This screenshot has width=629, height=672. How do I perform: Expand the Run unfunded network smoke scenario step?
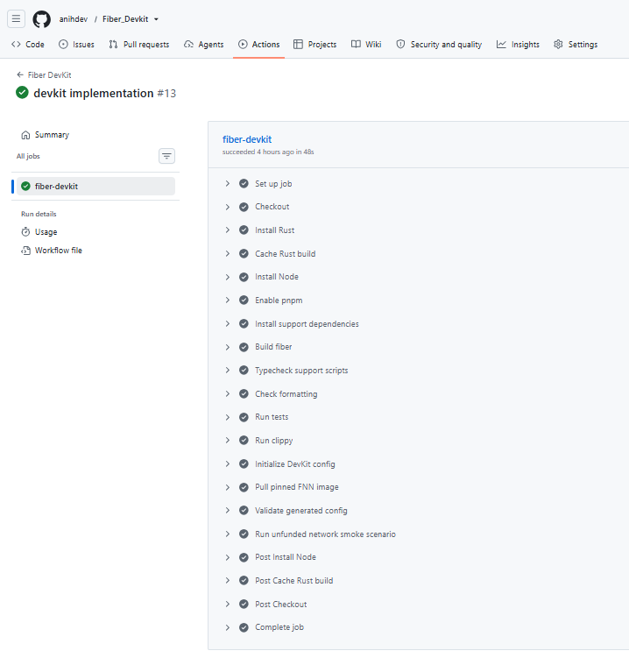click(x=228, y=534)
